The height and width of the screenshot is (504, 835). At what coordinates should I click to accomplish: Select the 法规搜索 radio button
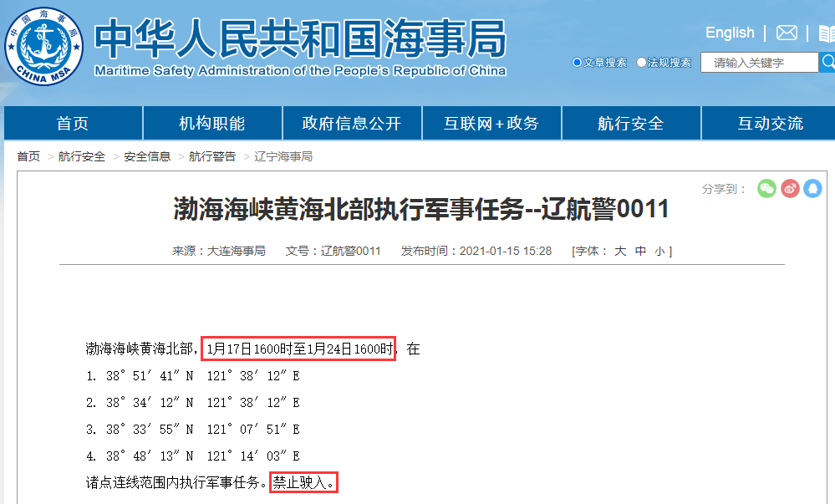coord(642,62)
